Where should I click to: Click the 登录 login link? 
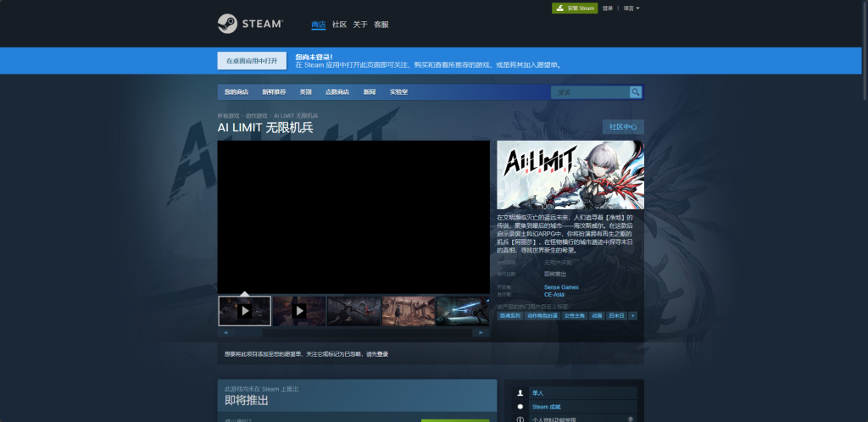[608, 8]
